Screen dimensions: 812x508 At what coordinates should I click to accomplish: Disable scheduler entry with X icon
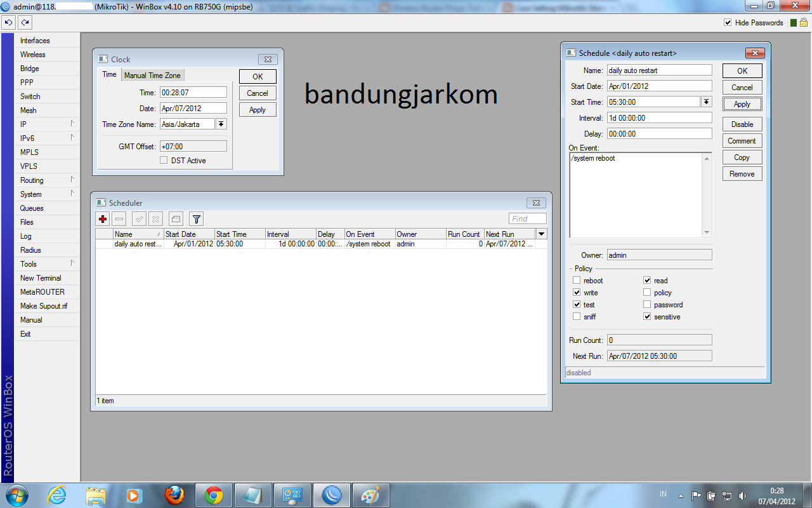point(155,219)
